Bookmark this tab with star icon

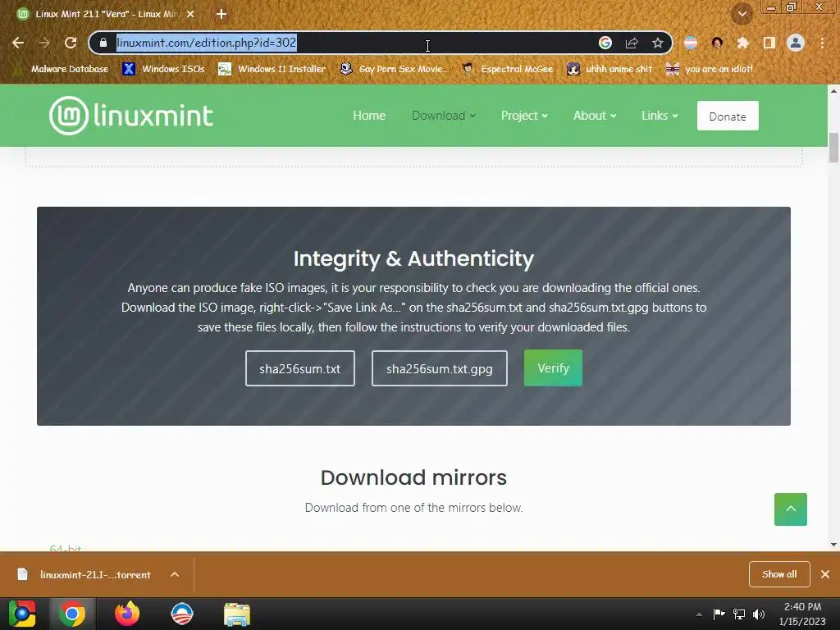click(658, 43)
